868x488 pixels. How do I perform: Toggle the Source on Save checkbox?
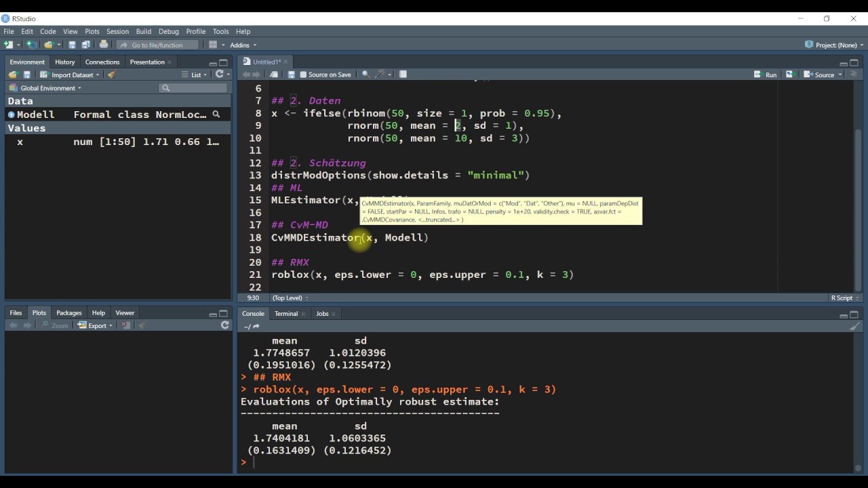[304, 75]
